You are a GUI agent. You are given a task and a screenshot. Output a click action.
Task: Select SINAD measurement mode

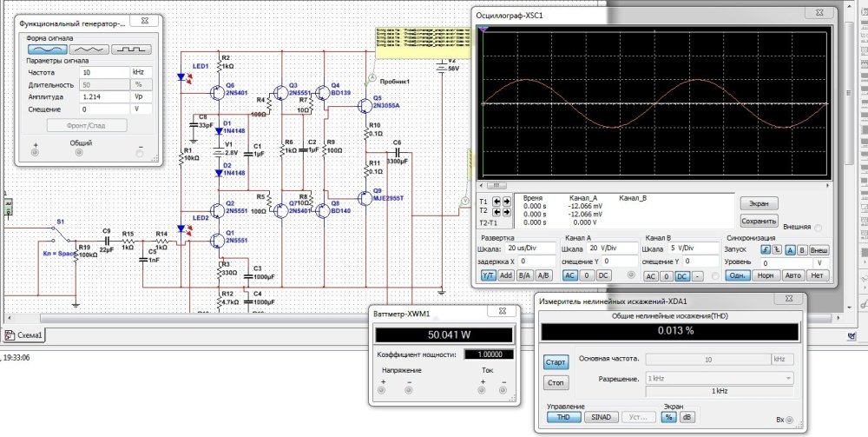600,417
